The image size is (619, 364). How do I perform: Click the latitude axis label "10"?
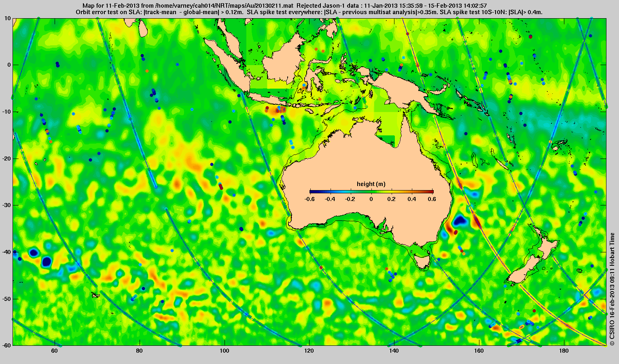pos(8,18)
